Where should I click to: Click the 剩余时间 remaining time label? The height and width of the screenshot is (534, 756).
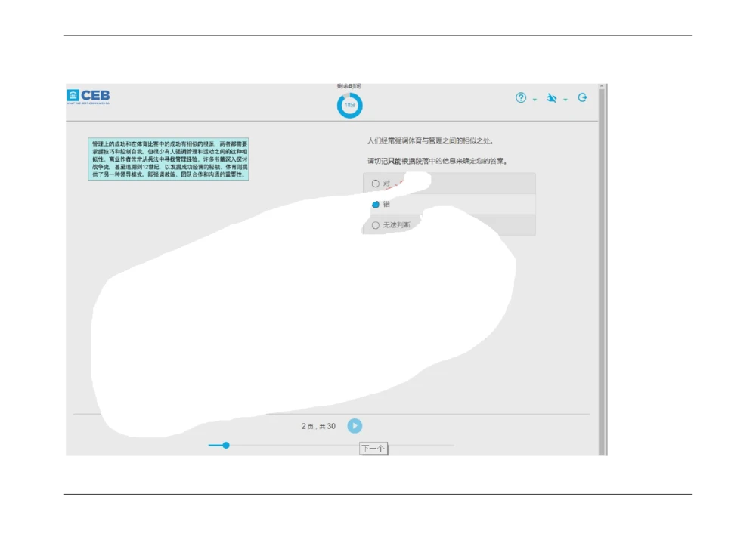(349, 85)
